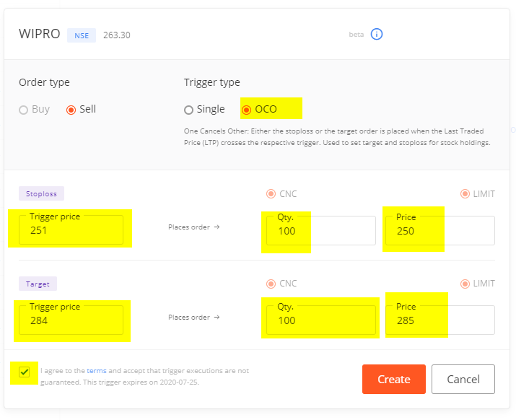This screenshot has width=516, height=420.
Task: Select the CNC option in Stoploss row
Action: tap(281, 194)
